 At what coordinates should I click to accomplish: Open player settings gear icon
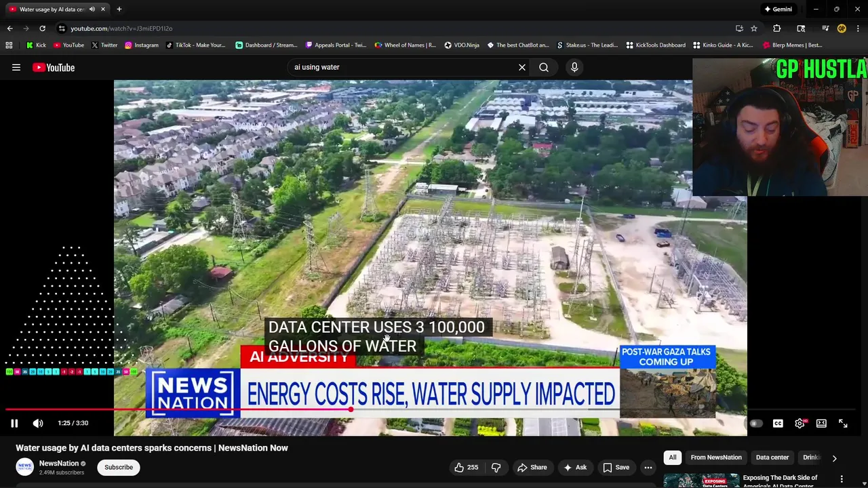point(800,424)
